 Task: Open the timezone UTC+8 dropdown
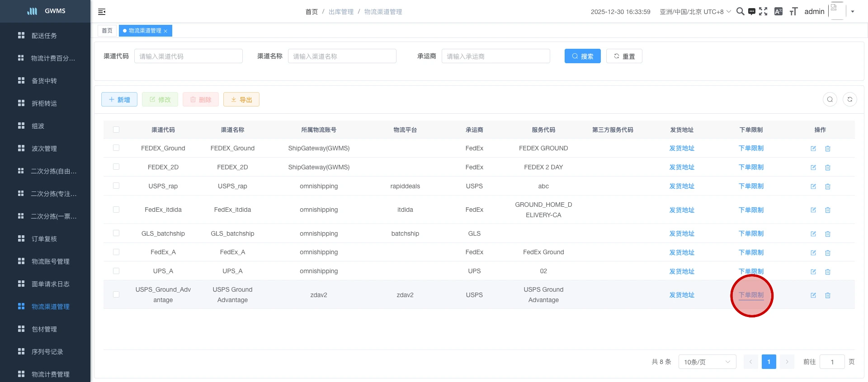[695, 12]
